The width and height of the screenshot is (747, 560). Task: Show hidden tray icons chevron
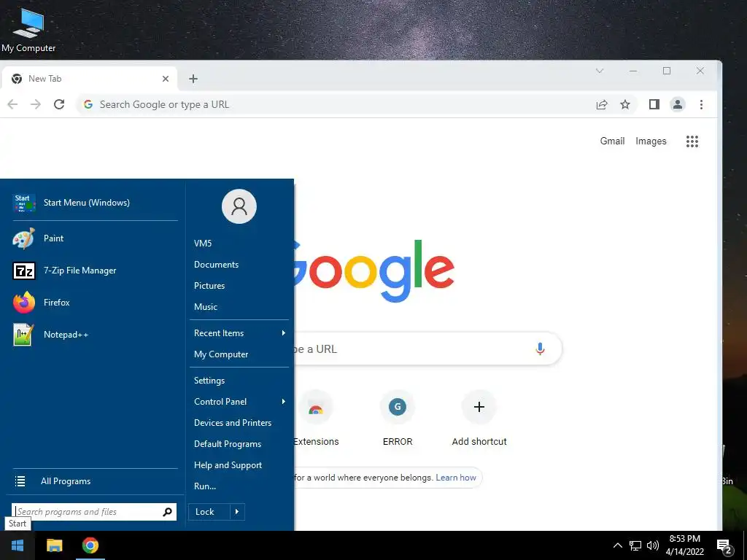[x=617, y=545]
